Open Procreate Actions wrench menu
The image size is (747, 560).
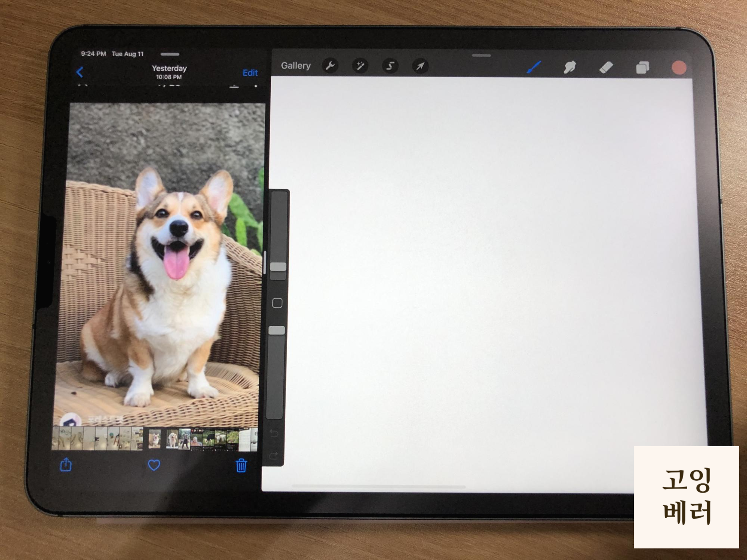pyautogui.click(x=330, y=66)
